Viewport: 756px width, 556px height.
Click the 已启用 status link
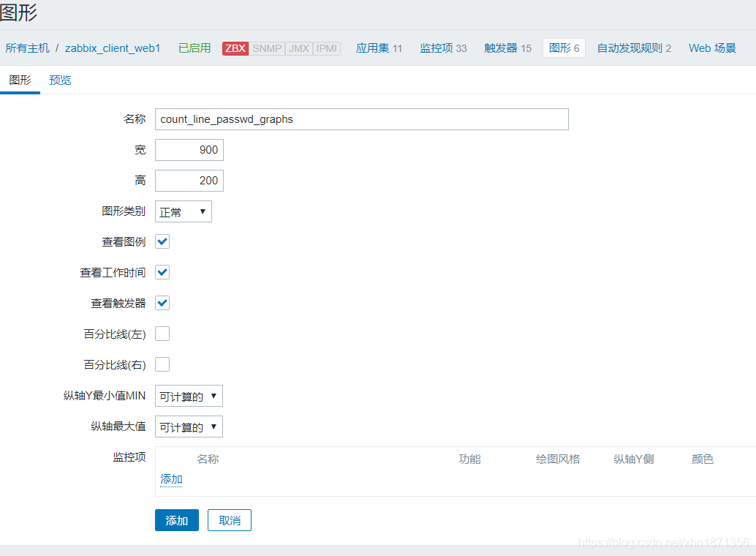point(194,48)
